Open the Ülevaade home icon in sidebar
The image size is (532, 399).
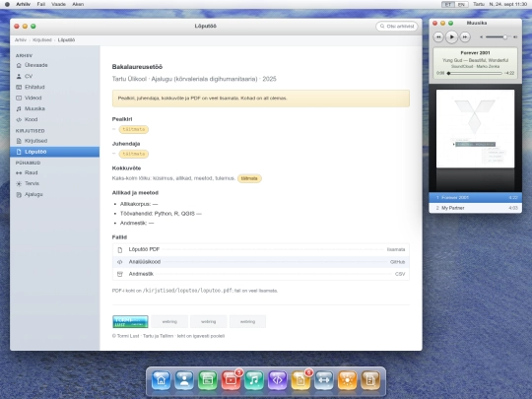click(19, 65)
